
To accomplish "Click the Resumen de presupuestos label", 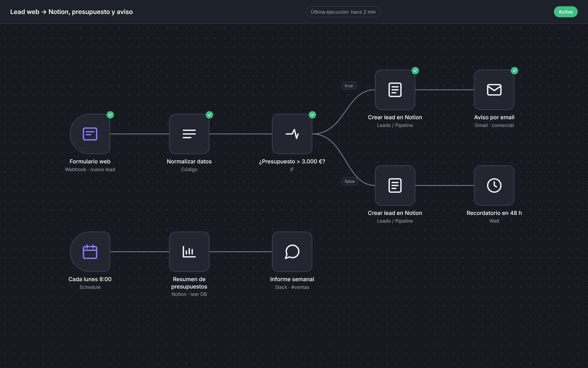I will pos(189,283).
